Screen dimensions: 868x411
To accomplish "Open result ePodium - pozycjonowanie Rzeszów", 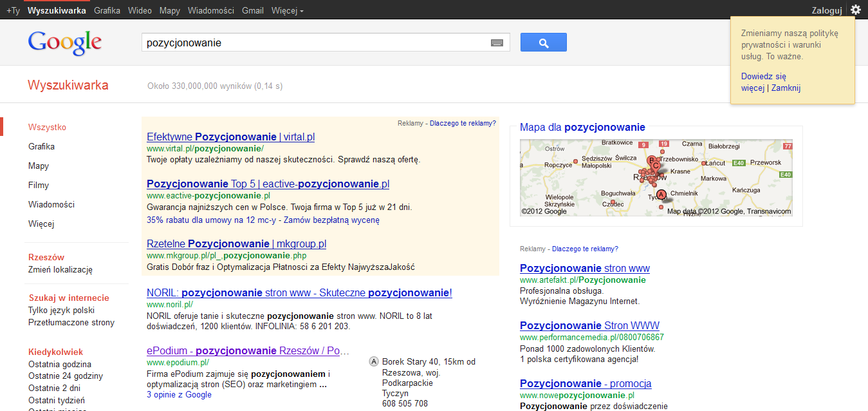I will (x=248, y=350).
